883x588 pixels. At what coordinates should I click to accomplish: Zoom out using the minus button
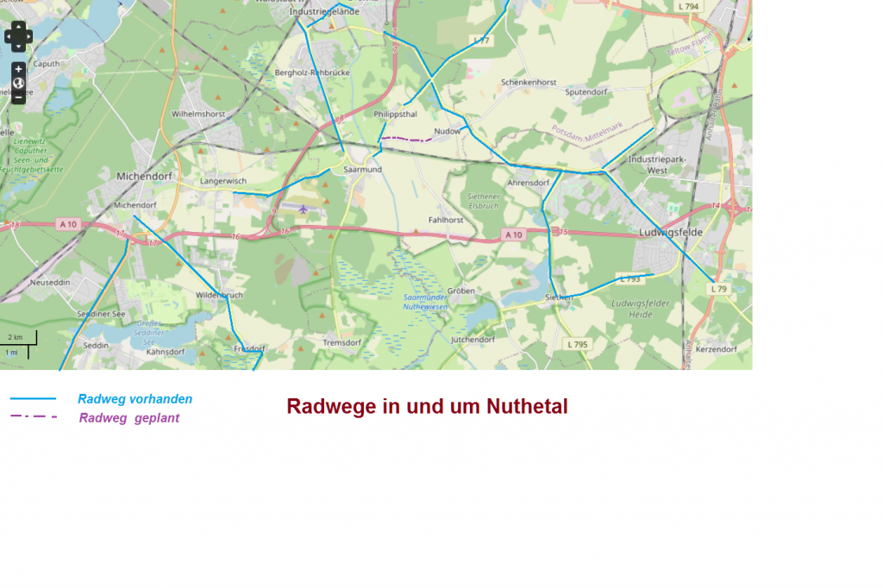[18, 97]
